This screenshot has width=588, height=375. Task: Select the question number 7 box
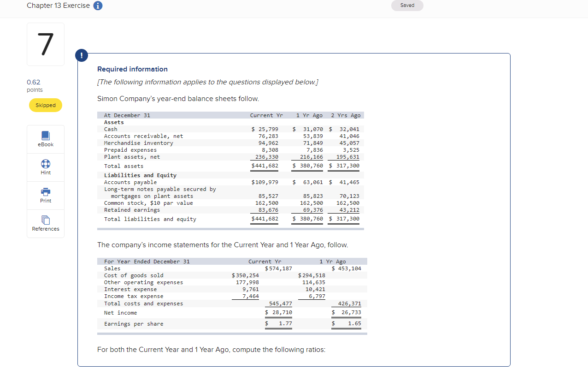46,44
